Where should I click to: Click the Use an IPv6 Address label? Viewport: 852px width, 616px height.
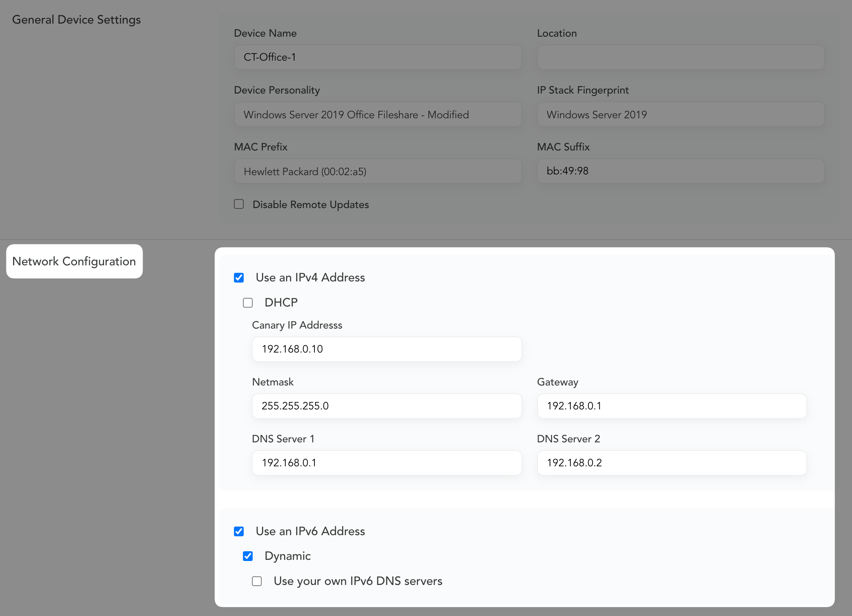[310, 531]
